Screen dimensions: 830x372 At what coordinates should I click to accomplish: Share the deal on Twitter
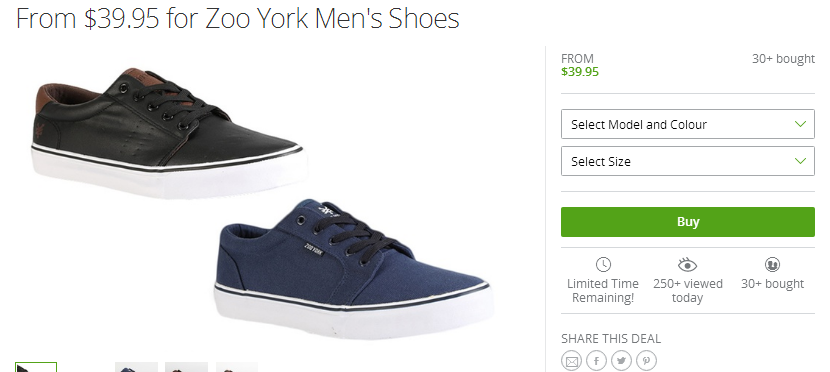pyautogui.click(x=621, y=361)
